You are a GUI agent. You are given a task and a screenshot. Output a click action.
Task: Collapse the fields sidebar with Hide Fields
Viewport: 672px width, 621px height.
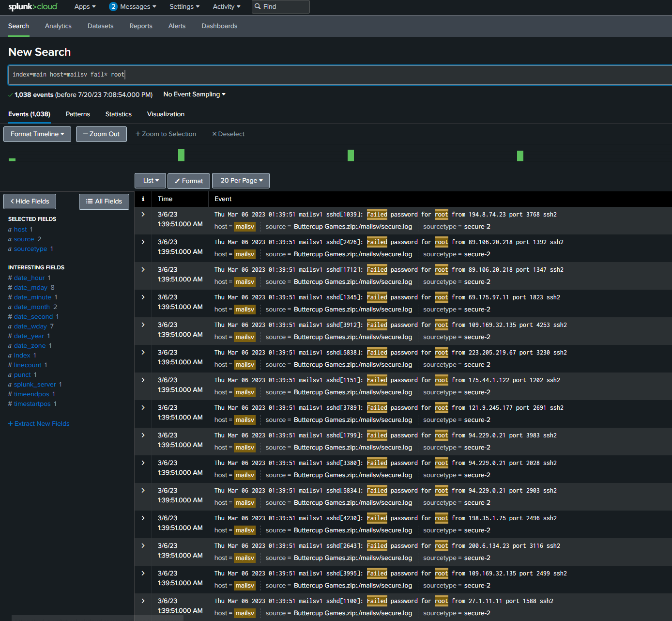click(x=30, y=201)
